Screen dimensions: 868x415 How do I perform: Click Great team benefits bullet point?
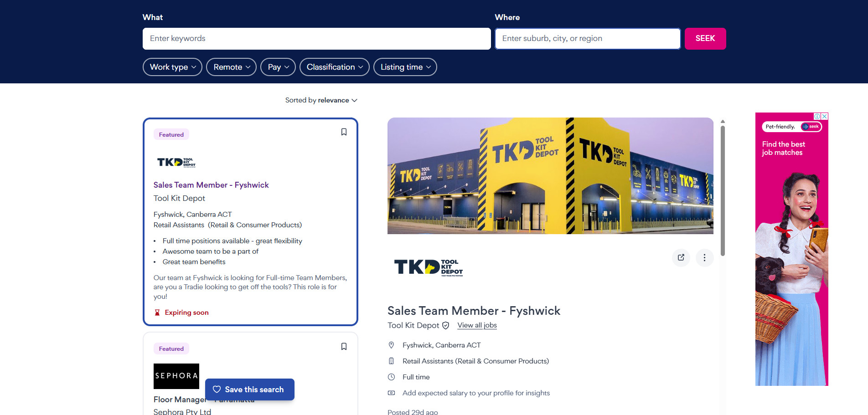[194, 262]
